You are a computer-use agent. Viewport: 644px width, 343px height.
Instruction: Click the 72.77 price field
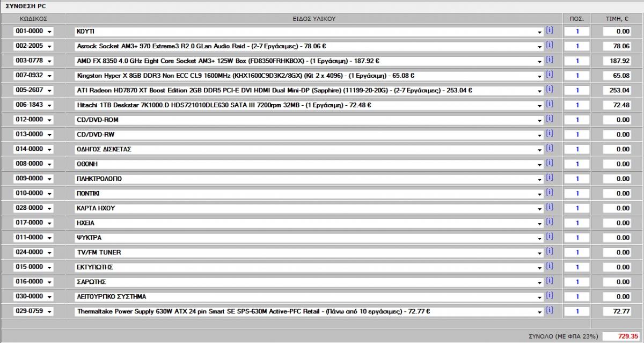tap(617, 311)
